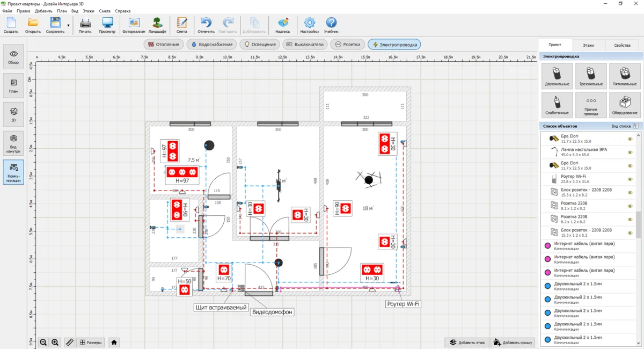Select the Электропроводка layer
The image size is (644, 349).
coord(394,45)
